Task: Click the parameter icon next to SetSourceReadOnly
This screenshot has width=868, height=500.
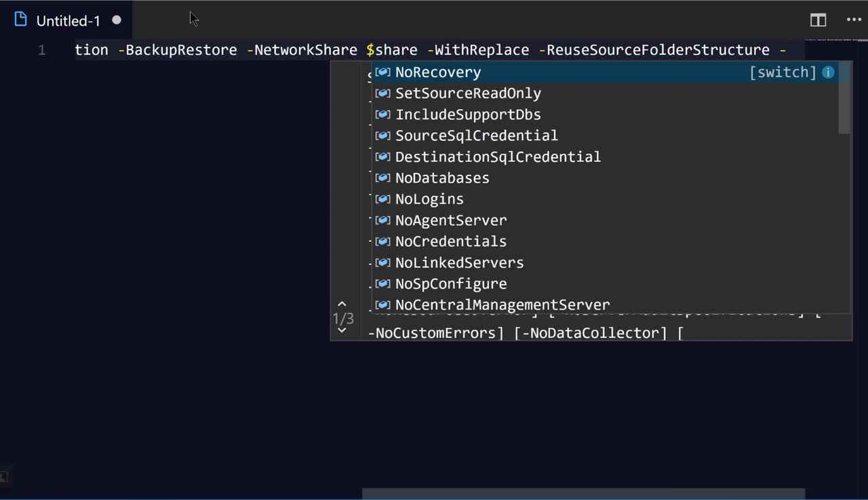Action: [383, 93]
